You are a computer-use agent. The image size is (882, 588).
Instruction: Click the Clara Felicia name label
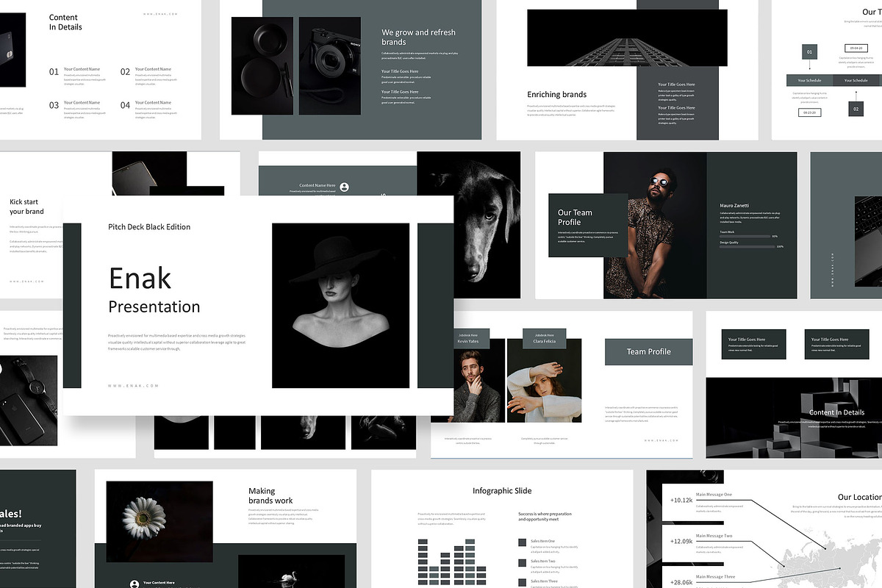tap(545, 342)
